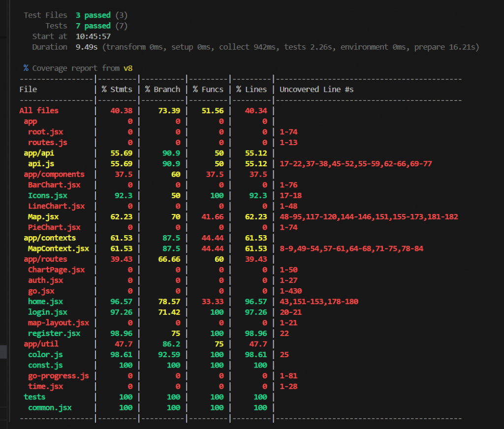This screenshot has height=429, width=504.
Task: Click the uncovered lines 1-430 for go.jsx
Action: tap(290, 291)
